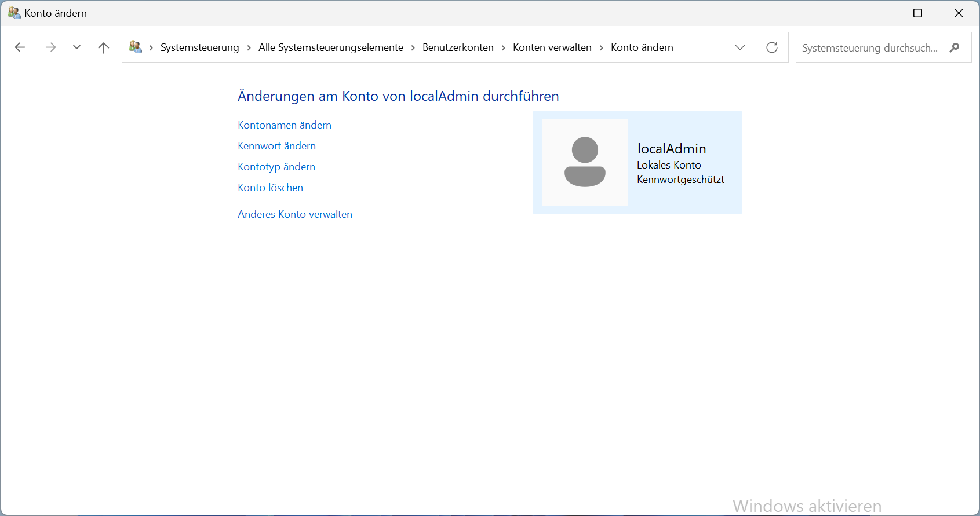Open the Kontonamen ändern link
This screenshot has height=516, width=980.
[x=284, y=125]
